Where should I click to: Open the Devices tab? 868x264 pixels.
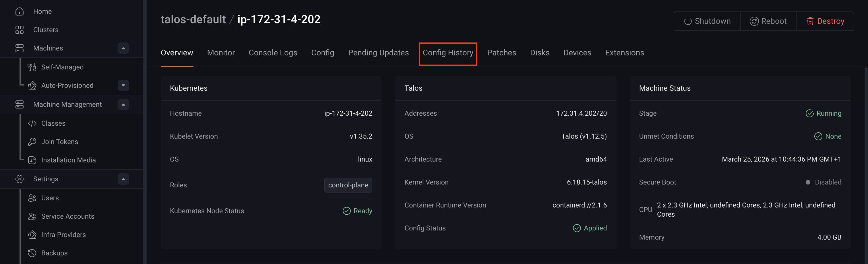[577, 53]
